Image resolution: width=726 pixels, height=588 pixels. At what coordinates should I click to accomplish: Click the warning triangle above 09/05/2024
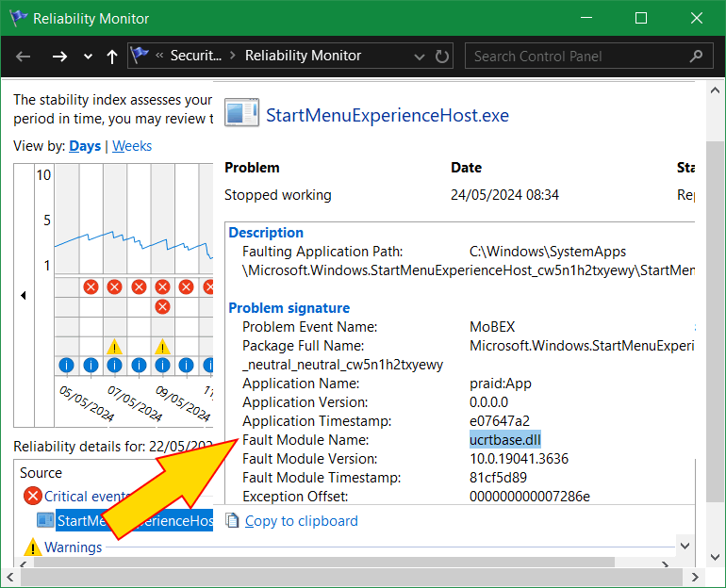162,347
